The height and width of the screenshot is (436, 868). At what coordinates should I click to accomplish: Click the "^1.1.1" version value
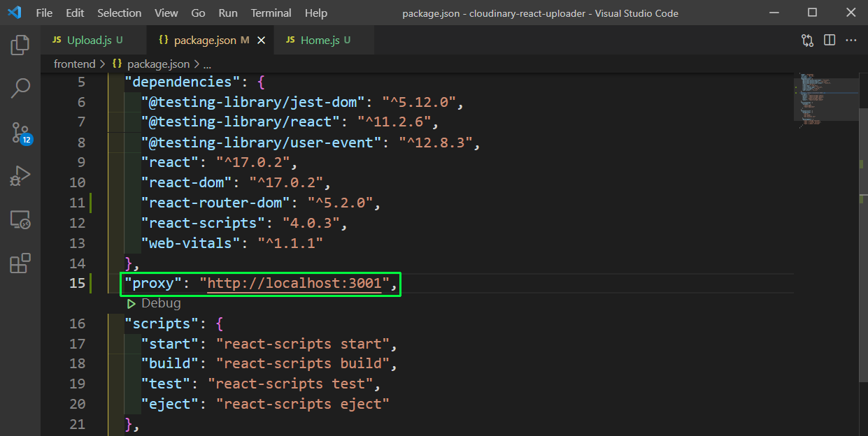(290, 243)
